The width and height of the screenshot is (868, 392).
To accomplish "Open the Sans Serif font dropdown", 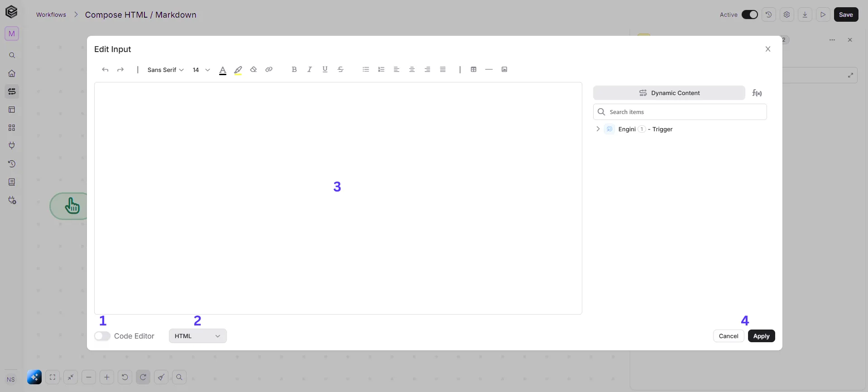I will 166,70.
